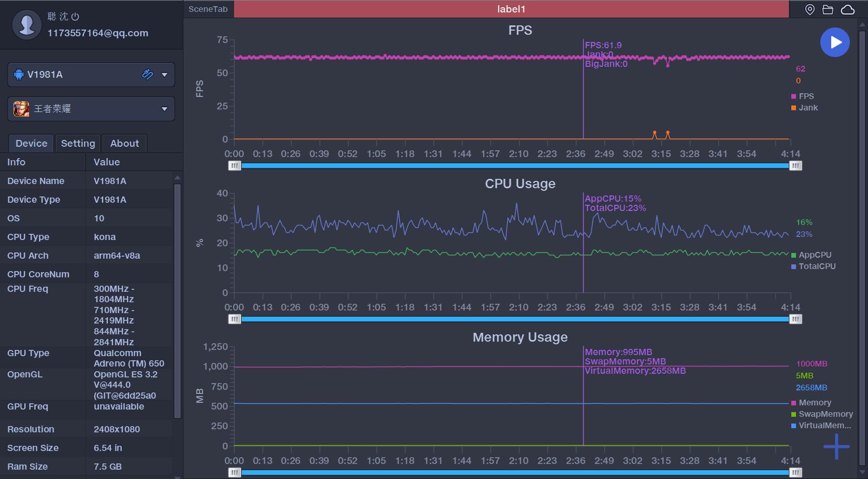Click the device info panel vertical scrollbar

[177, 301]
